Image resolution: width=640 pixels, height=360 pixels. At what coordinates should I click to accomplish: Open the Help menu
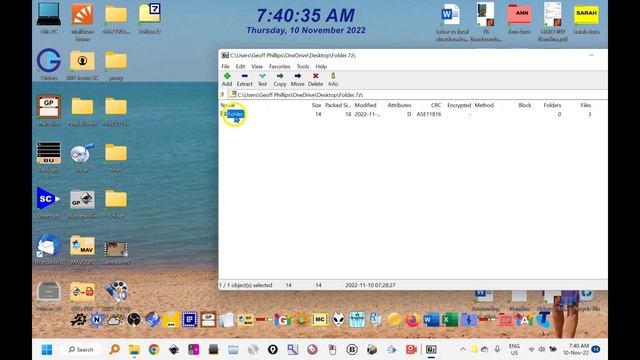pyautogui.click(x=321, y=66)
